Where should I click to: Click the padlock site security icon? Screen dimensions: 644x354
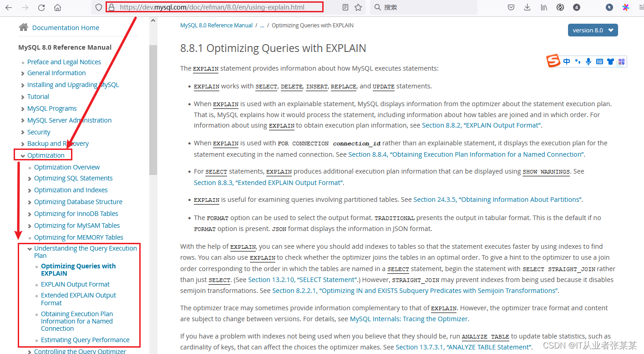[111, 7]
